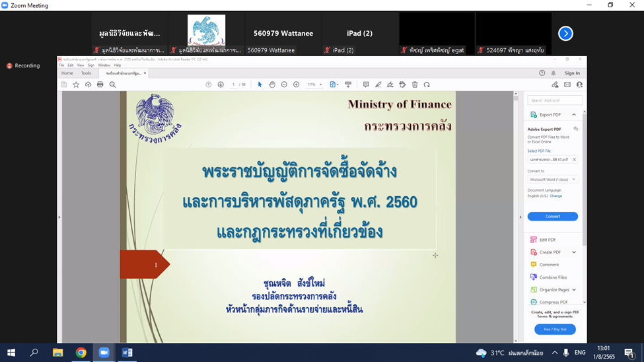Click the scrolling mode keyboard icon

[348, 85]
